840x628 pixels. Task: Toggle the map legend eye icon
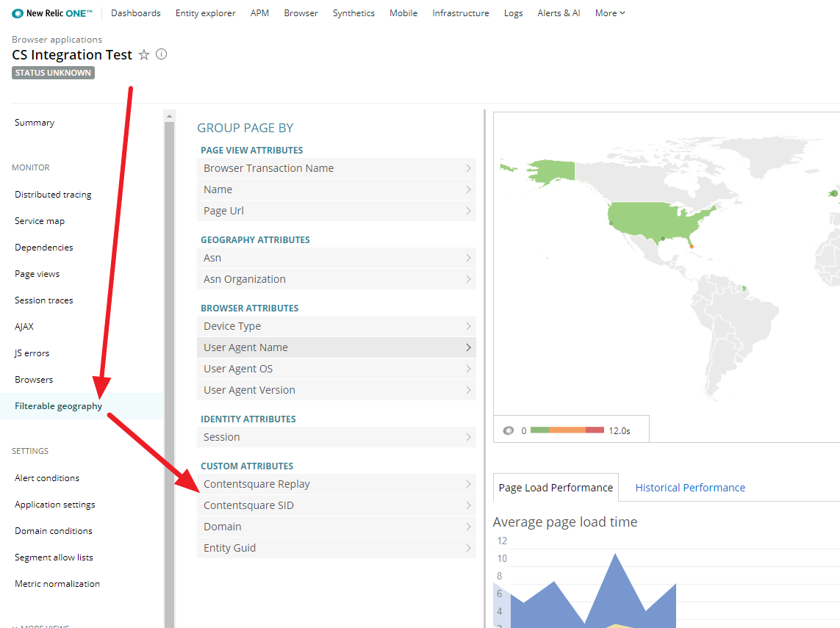pyautogui.click(x=509, y=430)
